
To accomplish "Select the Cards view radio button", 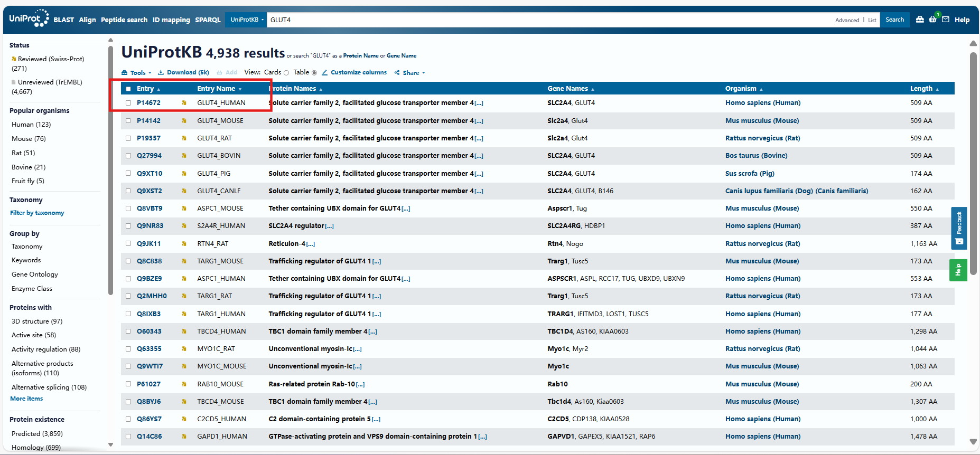I will [x=286, y=73].
